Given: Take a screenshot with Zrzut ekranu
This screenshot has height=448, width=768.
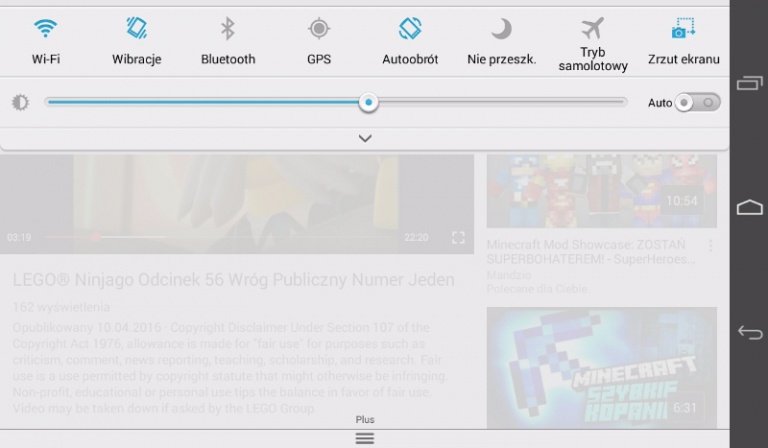Looking at the screenshot, I should point(683,29).
